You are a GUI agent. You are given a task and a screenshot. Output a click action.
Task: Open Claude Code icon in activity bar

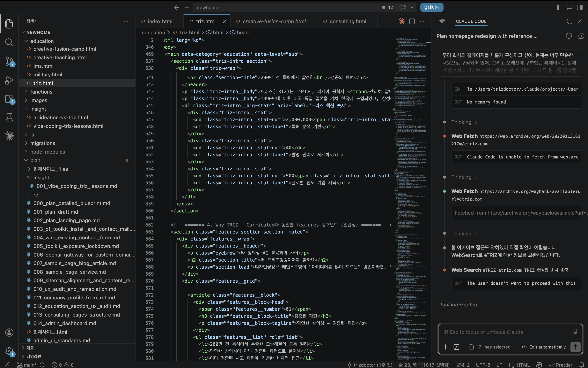[x=9, y=136]
